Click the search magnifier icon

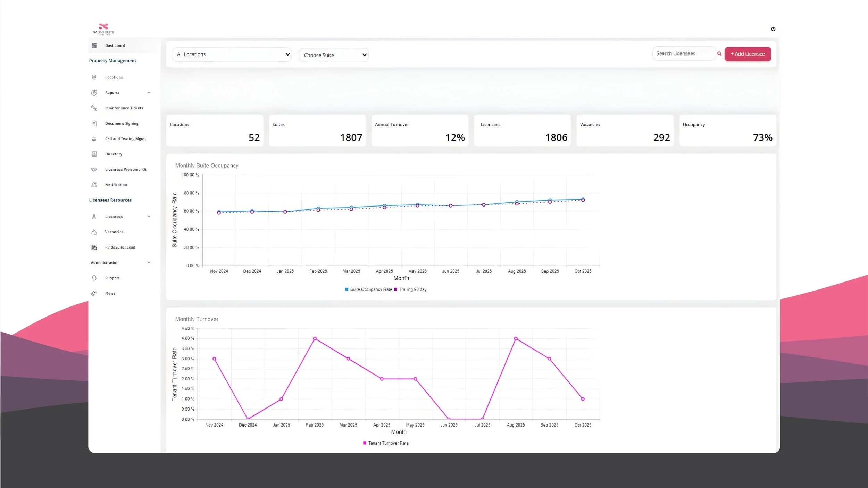(x=719, y=53)
